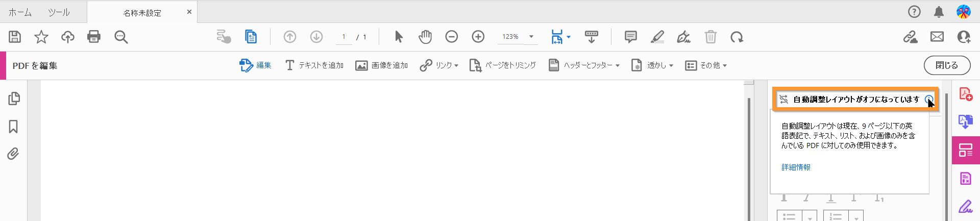The width and height of the screenshot is (980, 221).
Task: Click the numbered list button
Action: [836, 216]
